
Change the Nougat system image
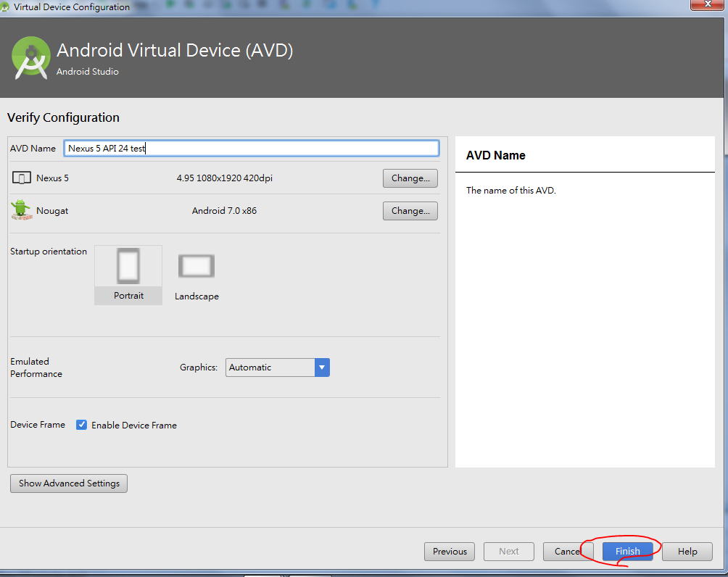pos(410,211)
